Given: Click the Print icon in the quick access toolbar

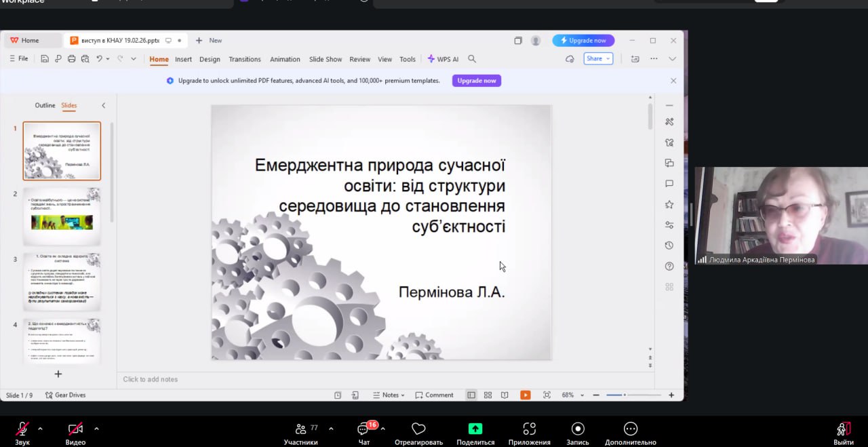Looking at the screenshot, I should (x=71, y=59).
